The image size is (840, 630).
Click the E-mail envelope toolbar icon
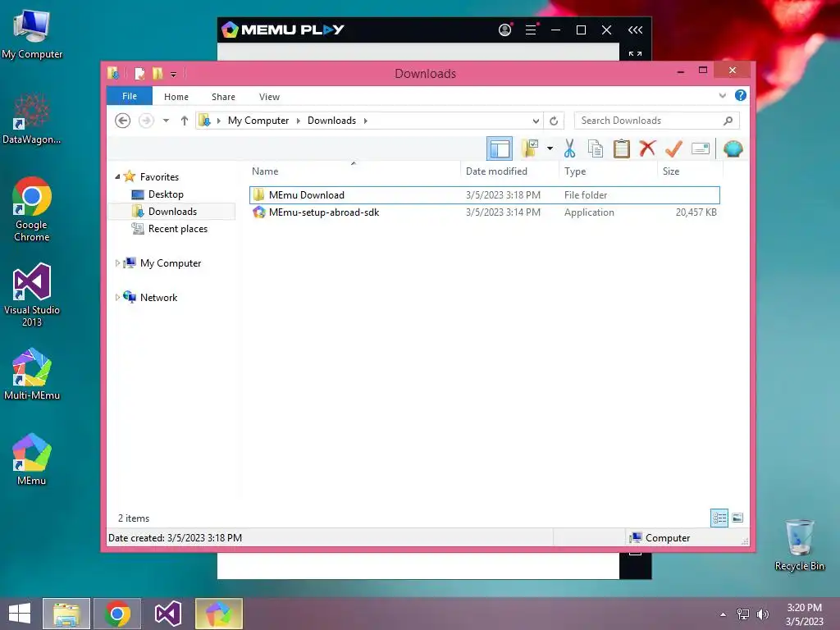701,148
